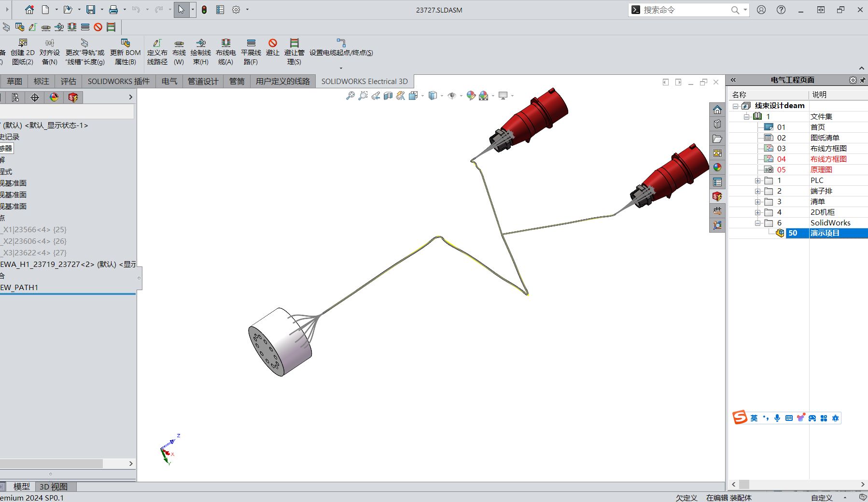Screen dimensions: 868x502
Task: Click 布线(W) tool
Action: [x=179, y=52]
